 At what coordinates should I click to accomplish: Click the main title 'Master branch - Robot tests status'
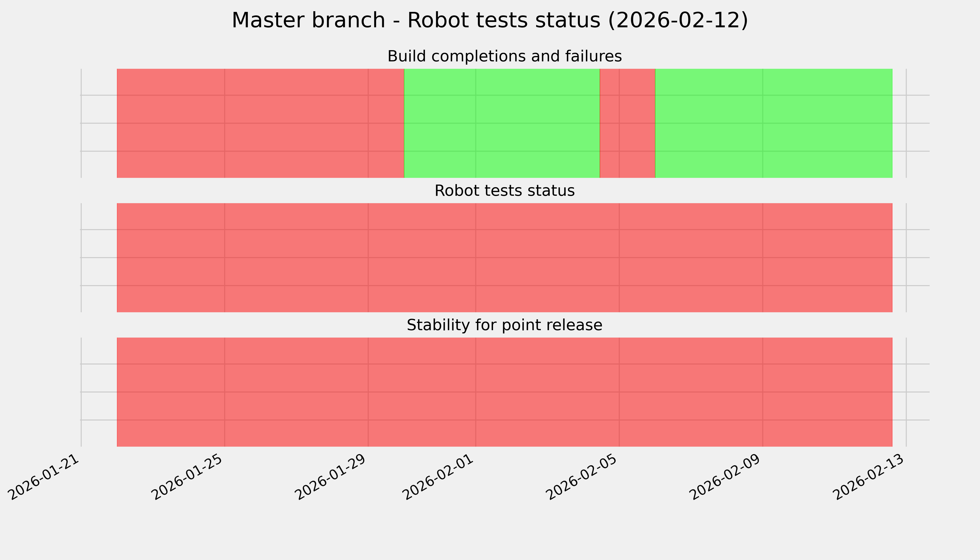pyautogui.click(x=490, y=20)
